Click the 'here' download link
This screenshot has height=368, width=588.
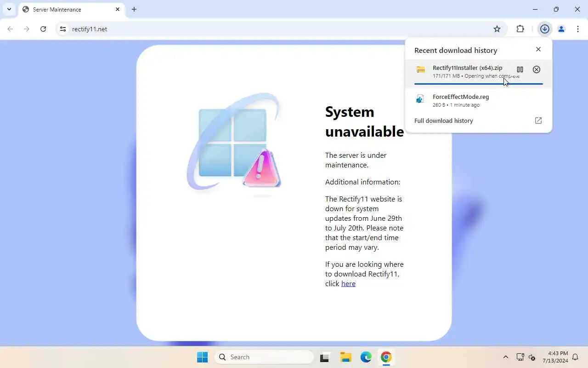[348, 283]
